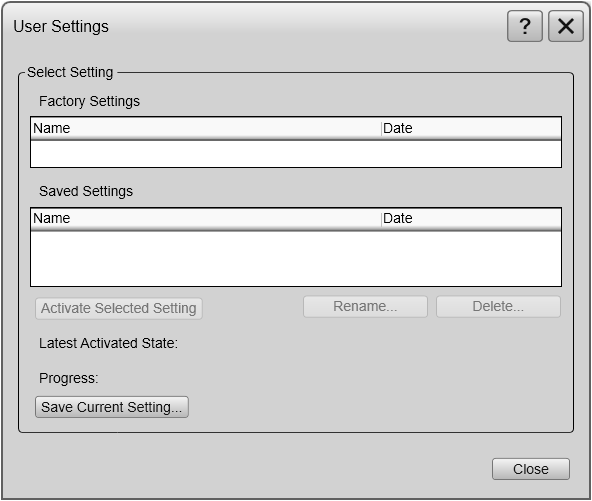The width and height of the screenshot is (592, 501).
Task: Click the Delete... button
Action: point(498,306)
